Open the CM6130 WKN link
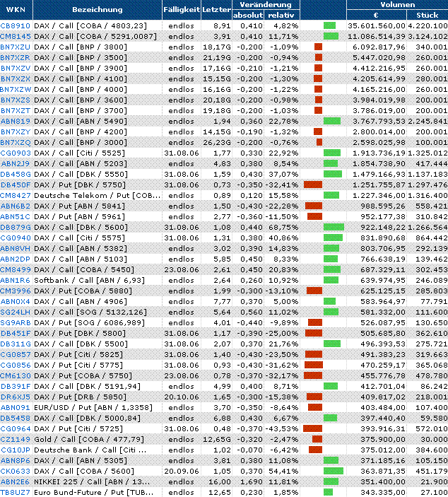Screen dimensions: 448x497 [x=16, y=376]
